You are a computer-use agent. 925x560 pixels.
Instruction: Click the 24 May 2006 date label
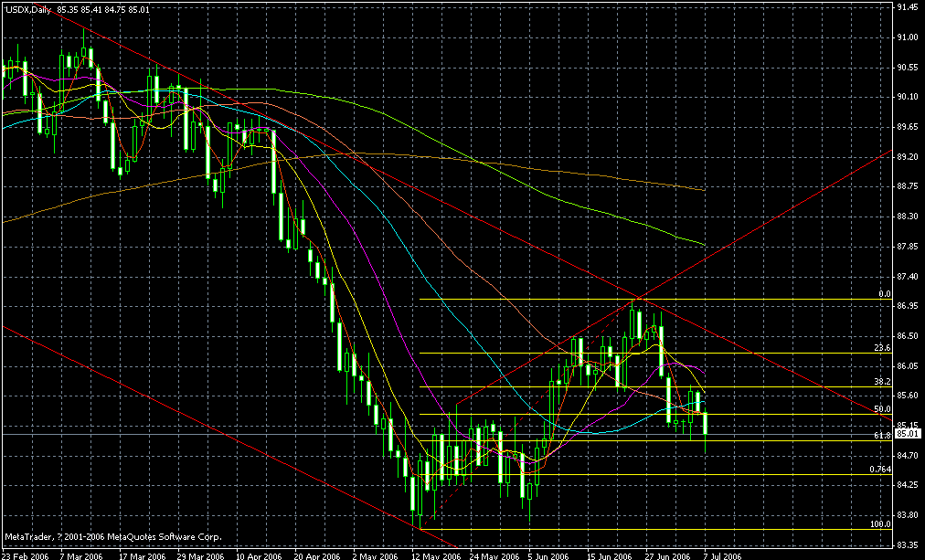494,555
